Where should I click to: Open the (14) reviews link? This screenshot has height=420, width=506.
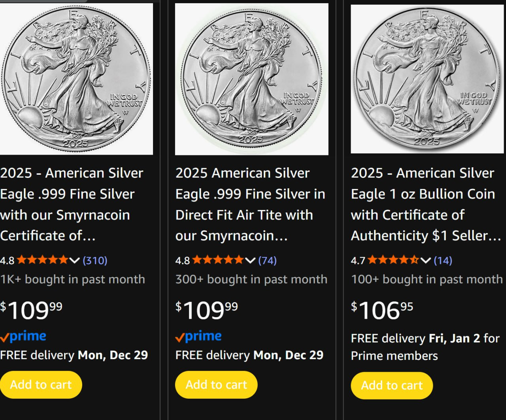point(443,260)
